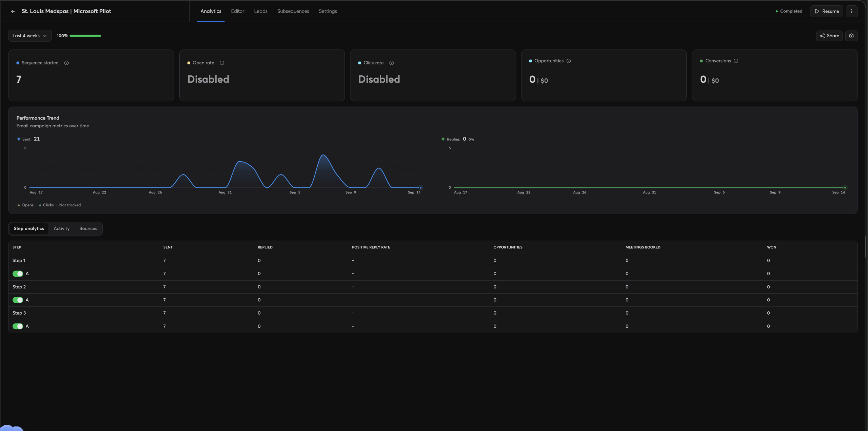Open the Settings tab
Image resolution: width=868 pixels, height=431 pixels.
tap(328, 11)
